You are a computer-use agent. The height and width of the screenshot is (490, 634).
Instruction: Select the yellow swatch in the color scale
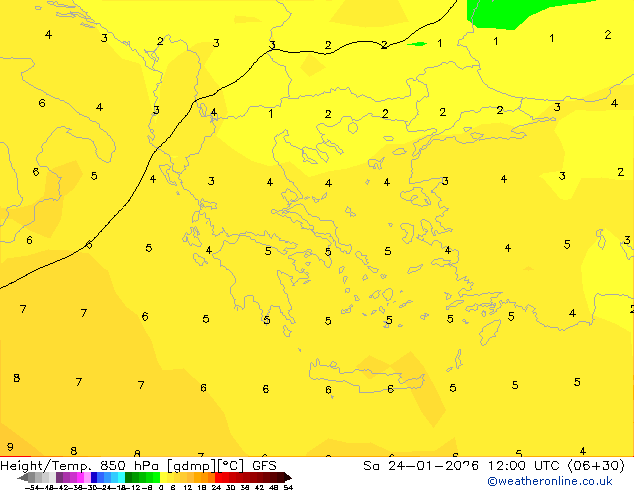[163, 477]
